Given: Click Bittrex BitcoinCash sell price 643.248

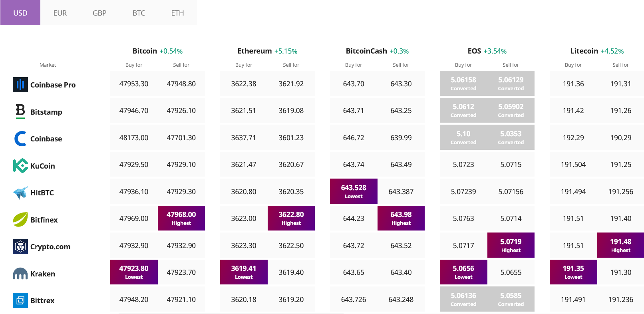Looking at the screenshot, I should pyautogui.click(x=401, y=300).
